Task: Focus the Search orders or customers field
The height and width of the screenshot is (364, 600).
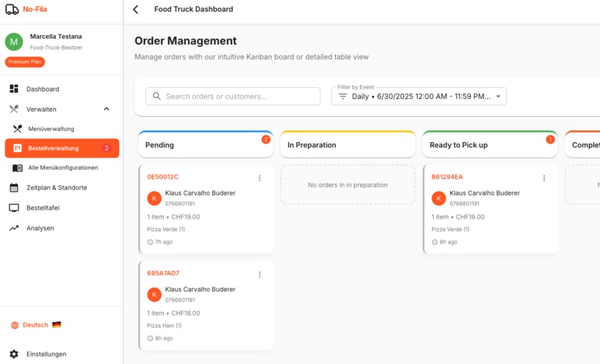Action: (233, 96)
